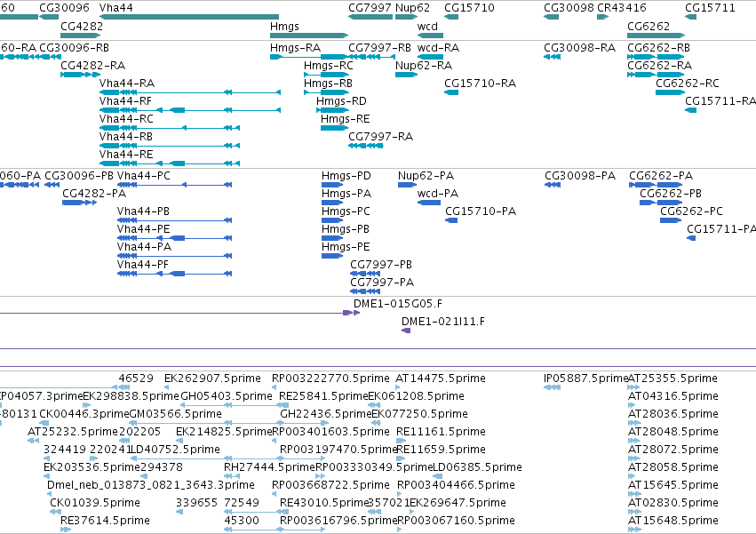Screen dimensions: 756x534
Task: Click EST RH27444.5prime
Action: pos(232,476)
